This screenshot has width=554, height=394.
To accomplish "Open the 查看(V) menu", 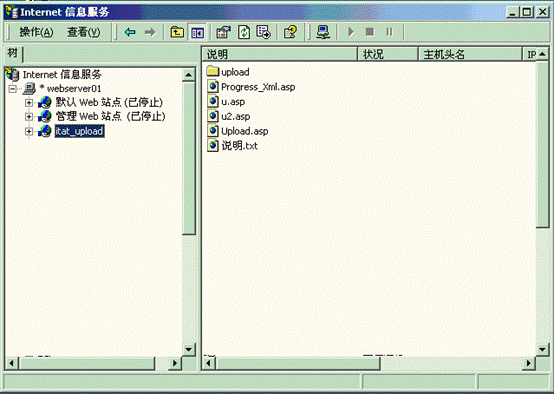I will pos(83,33).
